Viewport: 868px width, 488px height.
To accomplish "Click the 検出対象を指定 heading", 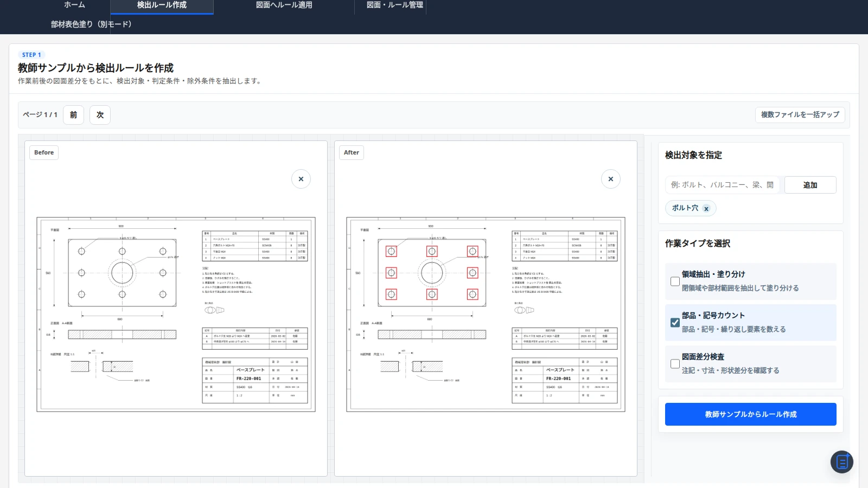I will point(693,155).
